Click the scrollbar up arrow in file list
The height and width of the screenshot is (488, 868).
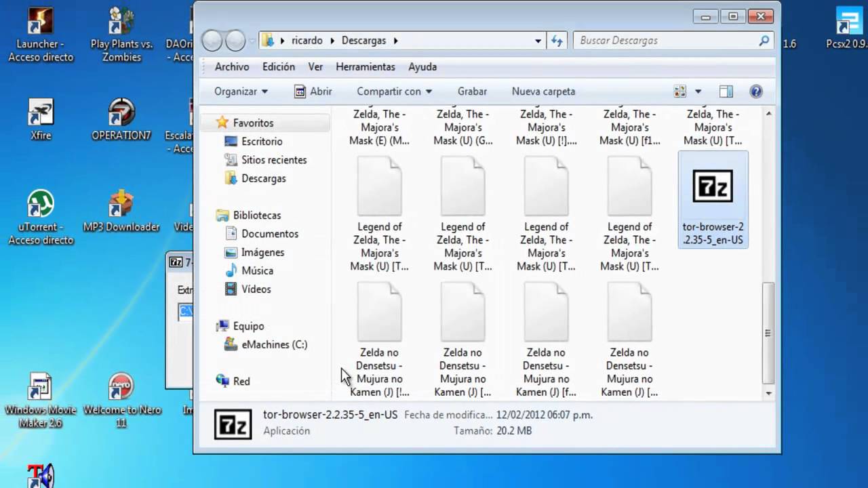[768, 114]
